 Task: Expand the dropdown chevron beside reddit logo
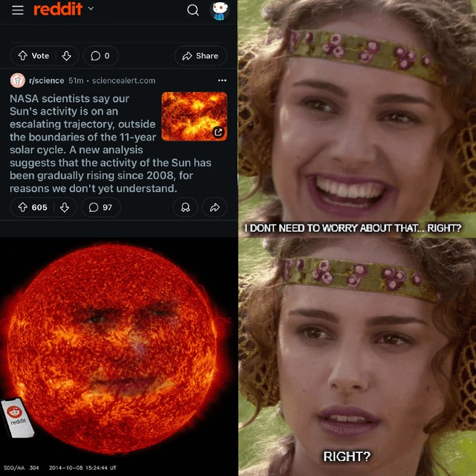pyautogui.click(x=91, y=8)
